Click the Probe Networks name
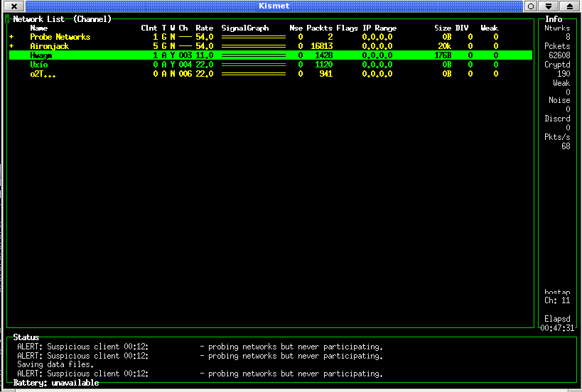582x392 pixels. pos(60,37)
